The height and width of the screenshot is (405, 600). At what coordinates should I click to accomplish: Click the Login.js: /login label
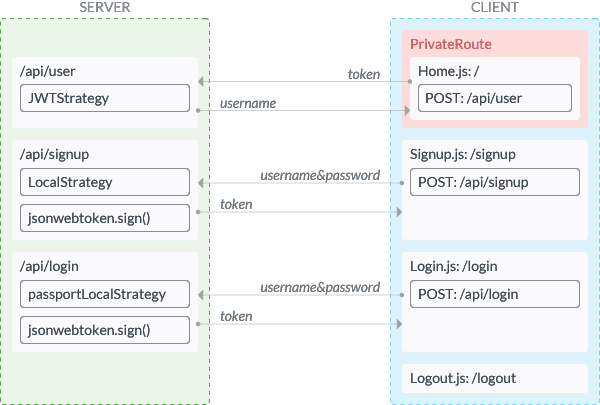(x=453, y=266)
